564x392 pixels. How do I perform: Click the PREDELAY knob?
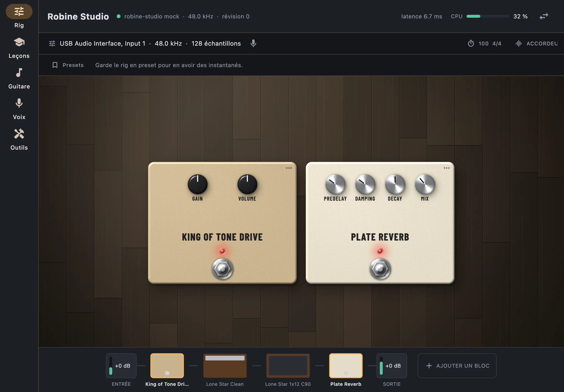335,184
